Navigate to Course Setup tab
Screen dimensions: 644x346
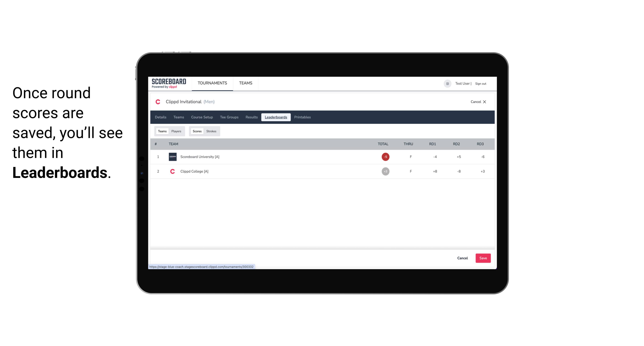pyautogui.click(x=202, y=117)
